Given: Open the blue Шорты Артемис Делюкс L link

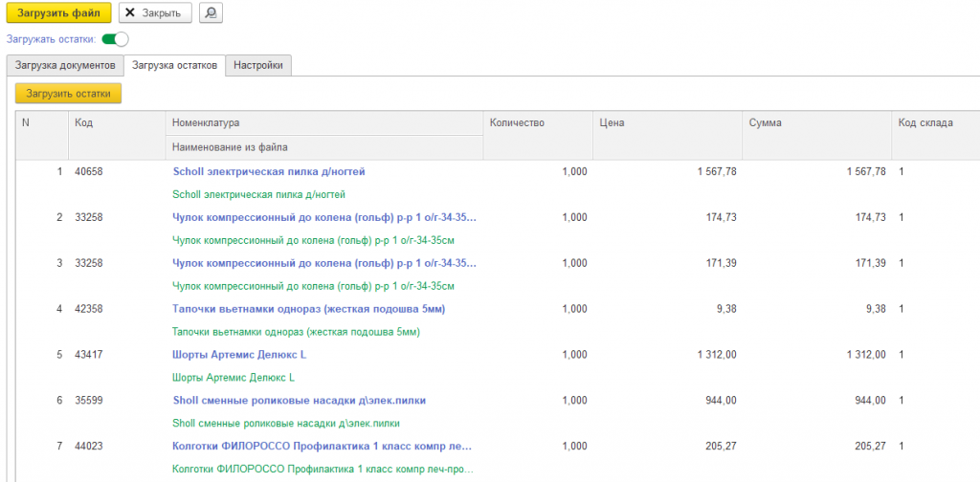Looking at the screenshot, I should pyautogui.click(x=239, y=354).
